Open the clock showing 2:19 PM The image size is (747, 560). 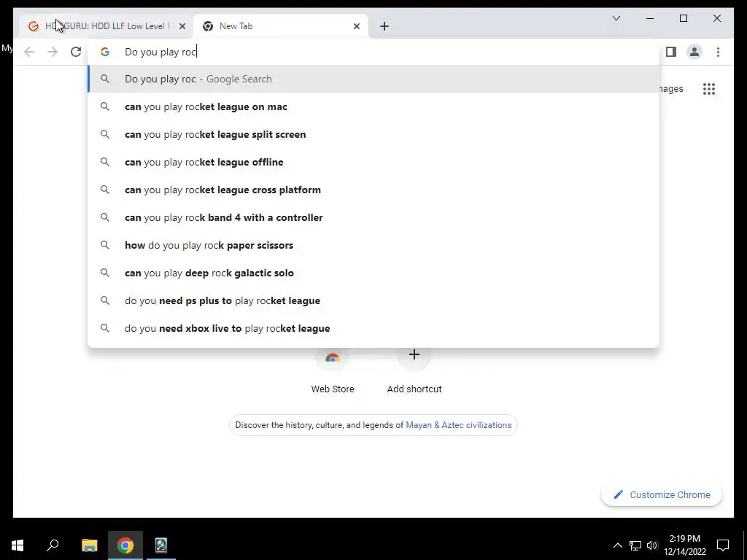[x=684, y=545]
